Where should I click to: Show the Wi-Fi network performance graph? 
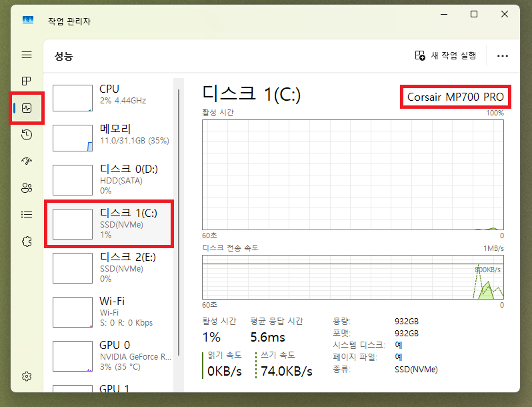click(x=110, y=311)
